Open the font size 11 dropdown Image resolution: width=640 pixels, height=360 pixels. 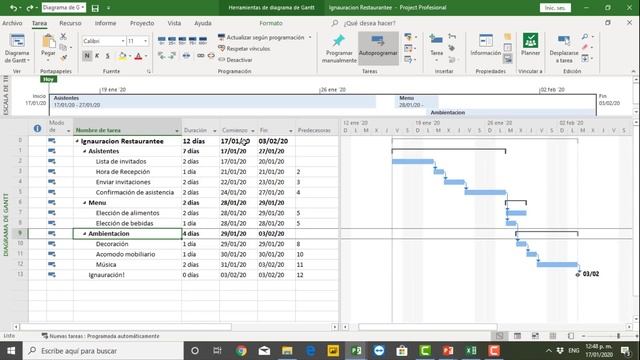click(145, 41)
